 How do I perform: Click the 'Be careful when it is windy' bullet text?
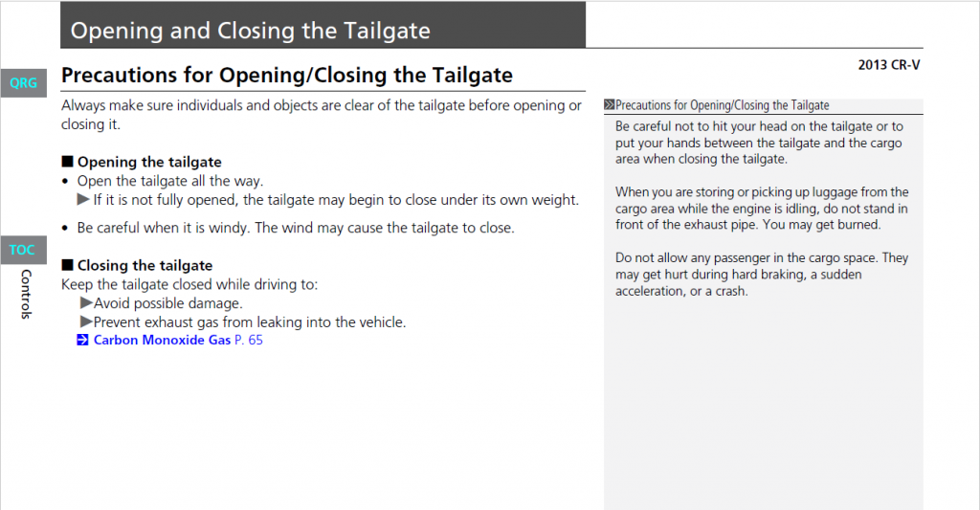click(x=295, y=228)
